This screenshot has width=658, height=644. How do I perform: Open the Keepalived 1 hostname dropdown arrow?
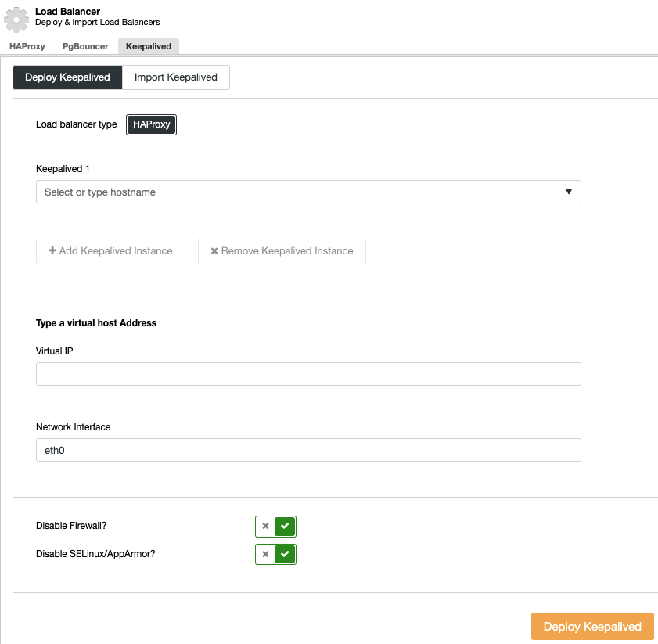point(569,192)
